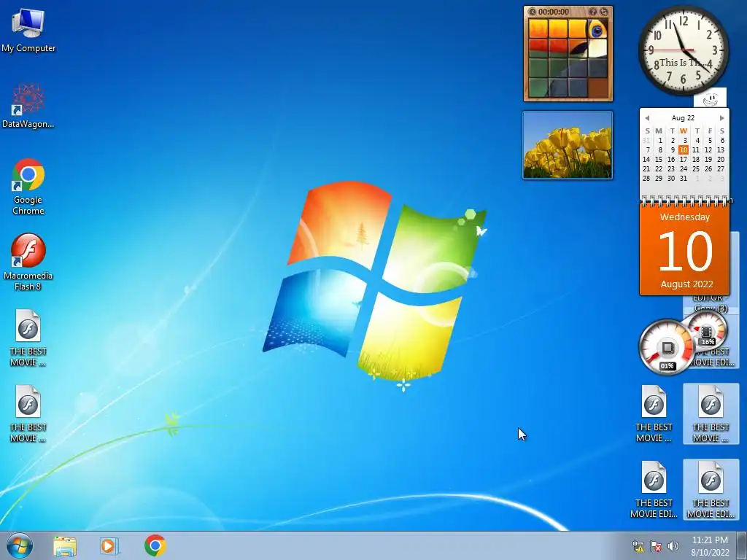Select date 4 in the calendar grid
747x560 pixels.
click(x=697, y=140)
